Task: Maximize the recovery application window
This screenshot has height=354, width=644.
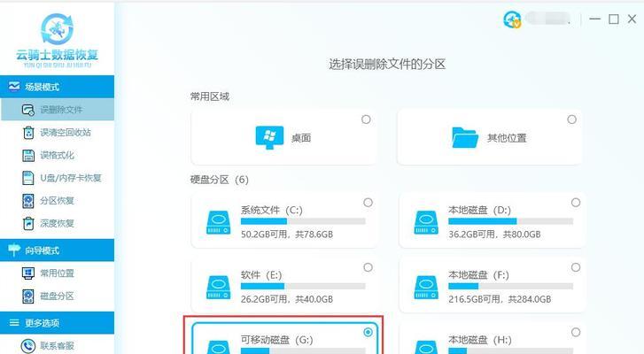Action: (x=614, y=19)
